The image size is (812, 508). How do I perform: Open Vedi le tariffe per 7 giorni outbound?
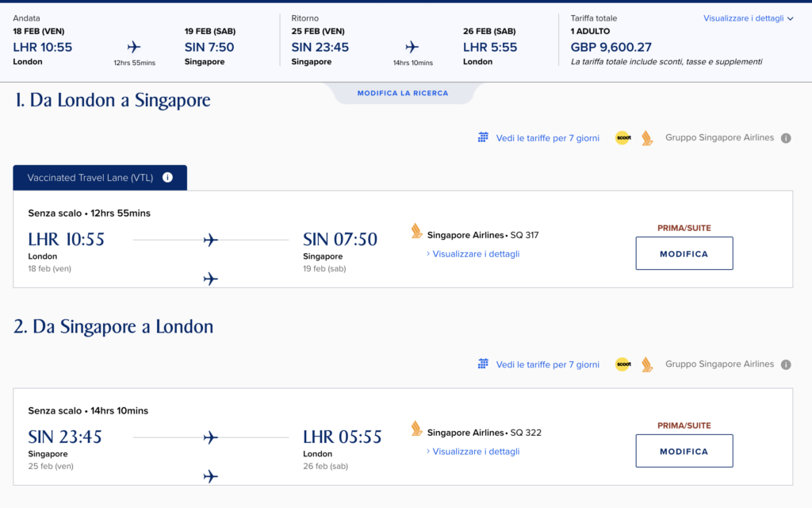pyautogui.click(x=547, y=138)
